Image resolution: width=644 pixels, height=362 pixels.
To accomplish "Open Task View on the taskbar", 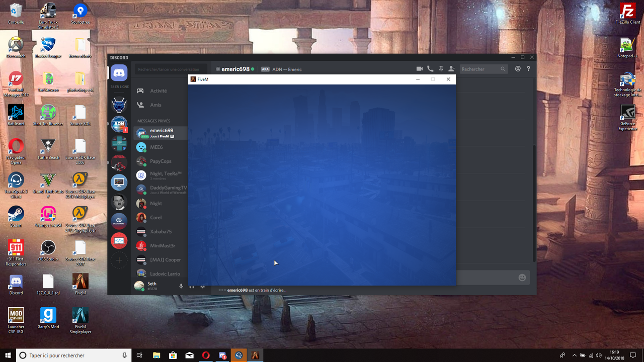I will point(140,355).
